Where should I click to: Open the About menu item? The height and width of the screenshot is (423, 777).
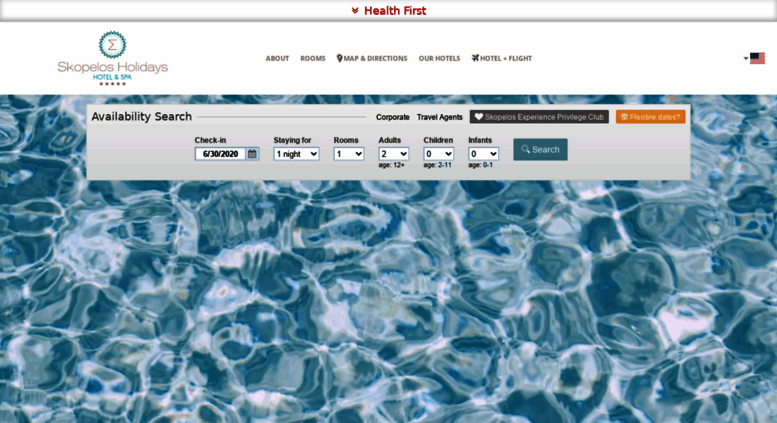pos(277,58)
